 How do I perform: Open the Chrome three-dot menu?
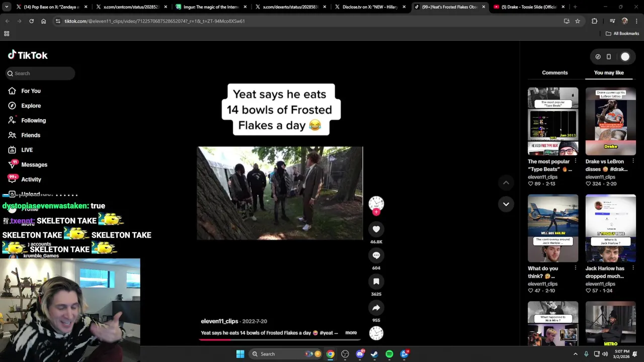(x=637, y=21)
